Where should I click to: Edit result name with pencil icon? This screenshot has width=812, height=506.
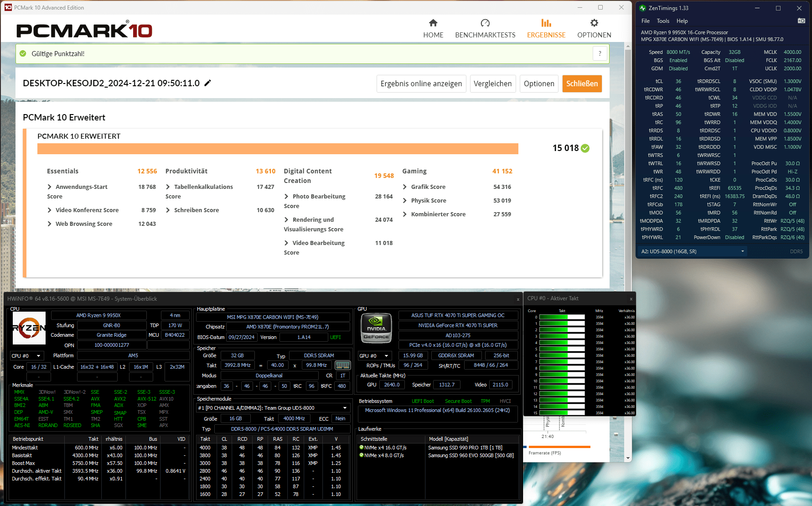pyautogui.click(x=207, y=83)
